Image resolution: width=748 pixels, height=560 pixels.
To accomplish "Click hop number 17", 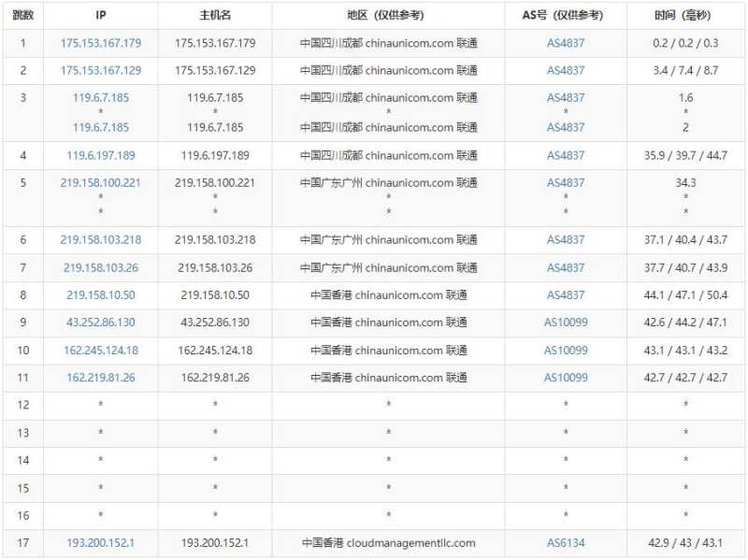I will coord(22,543).
